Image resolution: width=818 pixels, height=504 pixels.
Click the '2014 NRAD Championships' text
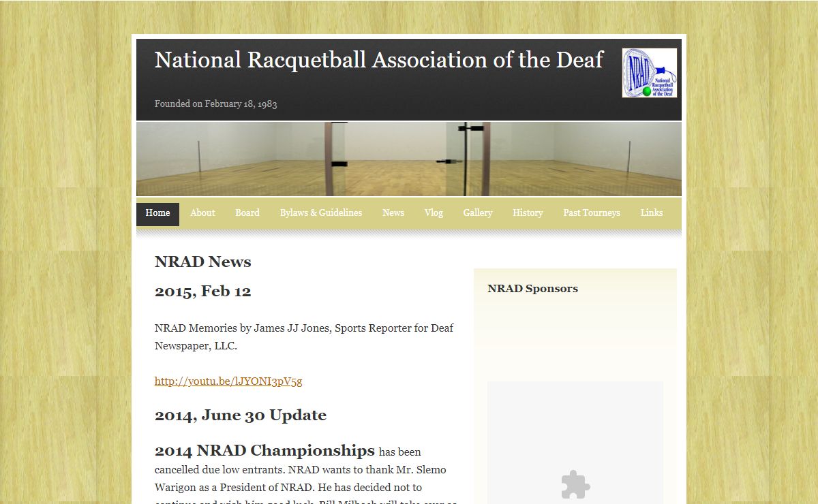click(x=264, y=451)
